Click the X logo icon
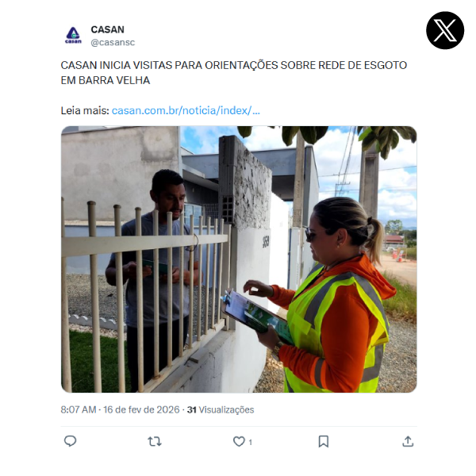476x476 pixels. [x=445, y=30]
